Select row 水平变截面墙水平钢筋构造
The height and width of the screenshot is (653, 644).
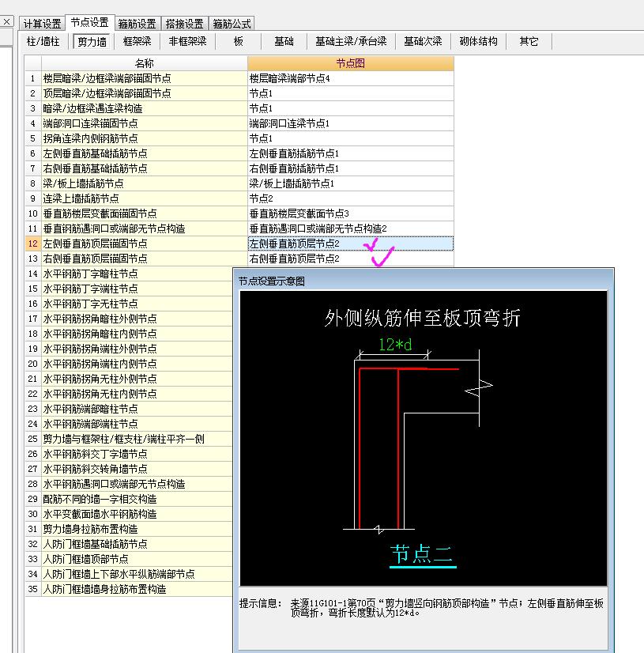click(137, 514)
